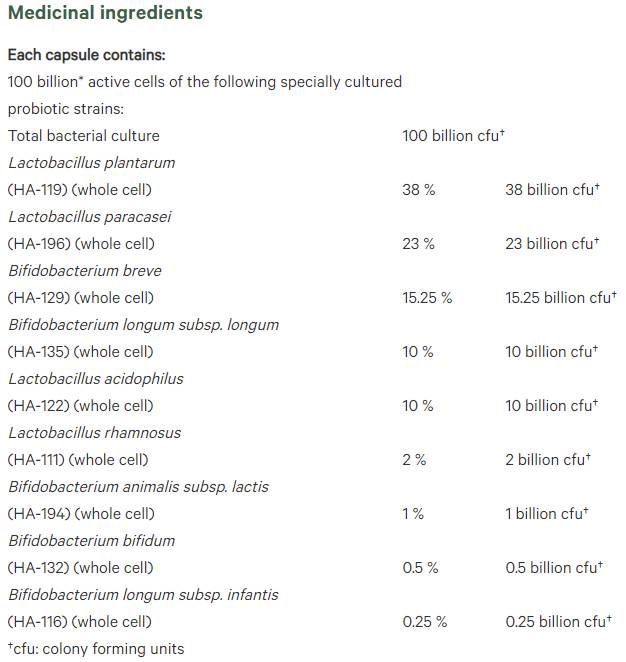Click the 'Total bacterial culture' row label
The height and width of the screenshot is (662, 626).
pos(83,135)
